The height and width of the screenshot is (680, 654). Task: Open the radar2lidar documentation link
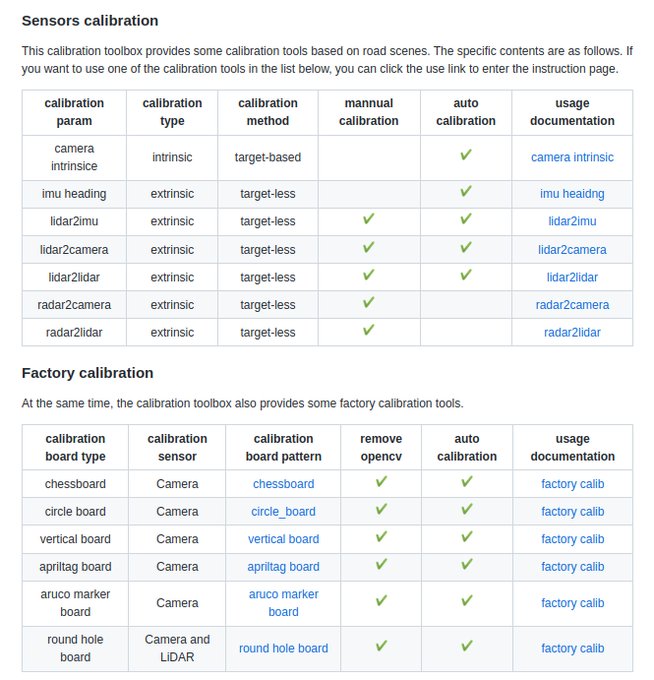[572, 332]
